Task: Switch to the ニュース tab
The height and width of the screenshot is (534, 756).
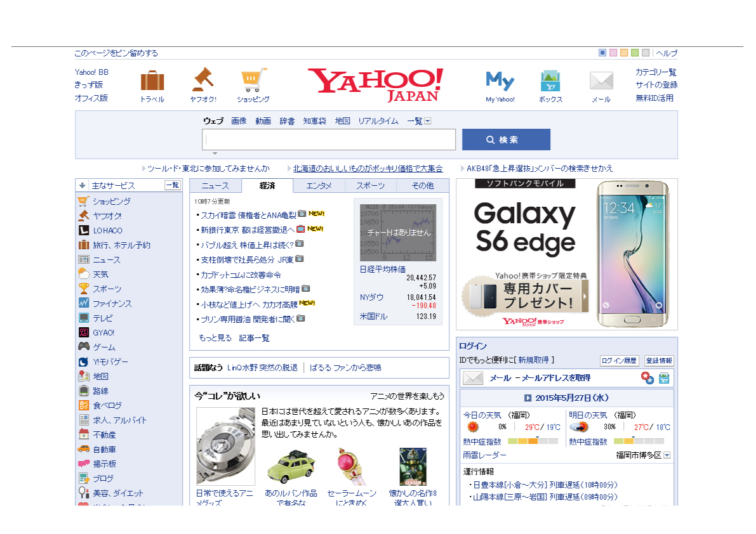Action: pos(216,186)
